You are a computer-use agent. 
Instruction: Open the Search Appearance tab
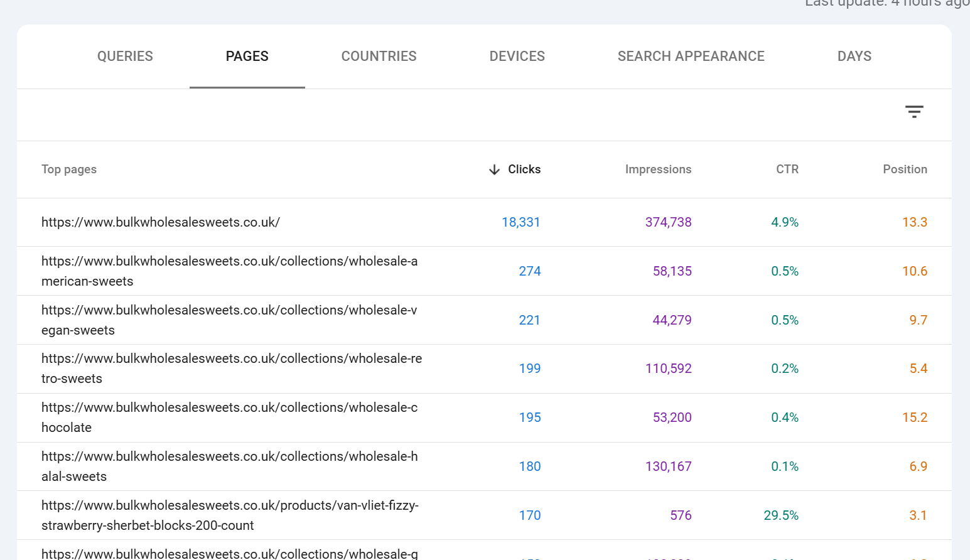coord(691,57)
